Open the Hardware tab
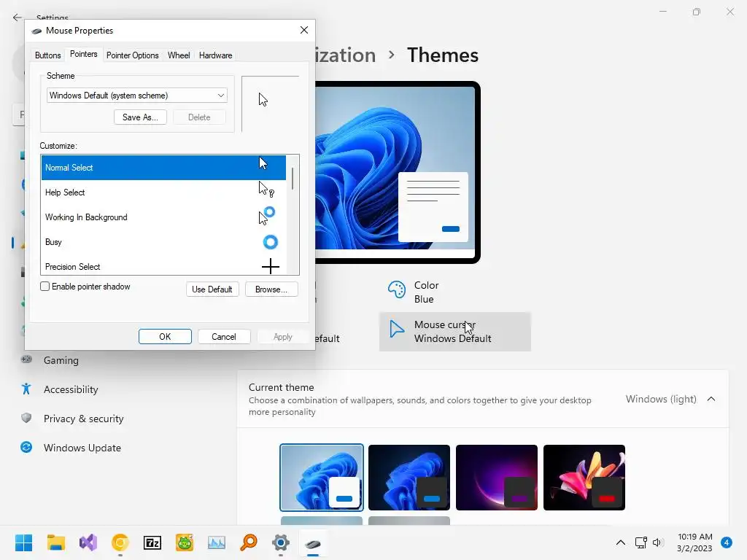 pos(215,55)
